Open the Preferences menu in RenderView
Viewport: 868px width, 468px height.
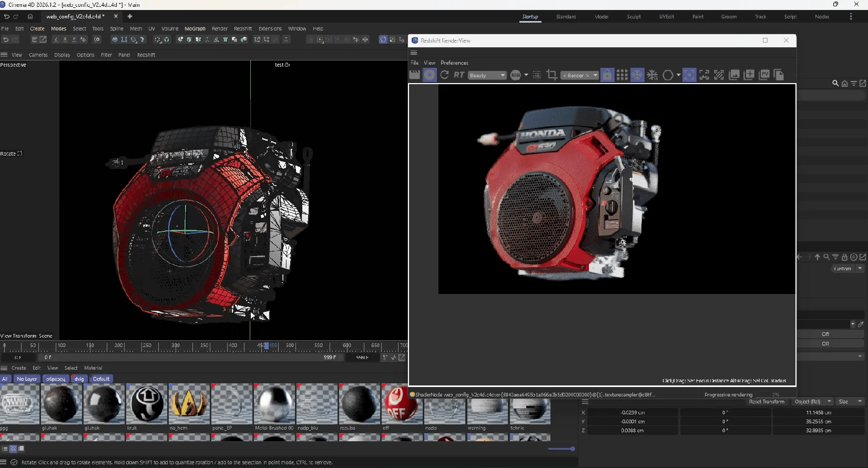(x=454, y=63)
